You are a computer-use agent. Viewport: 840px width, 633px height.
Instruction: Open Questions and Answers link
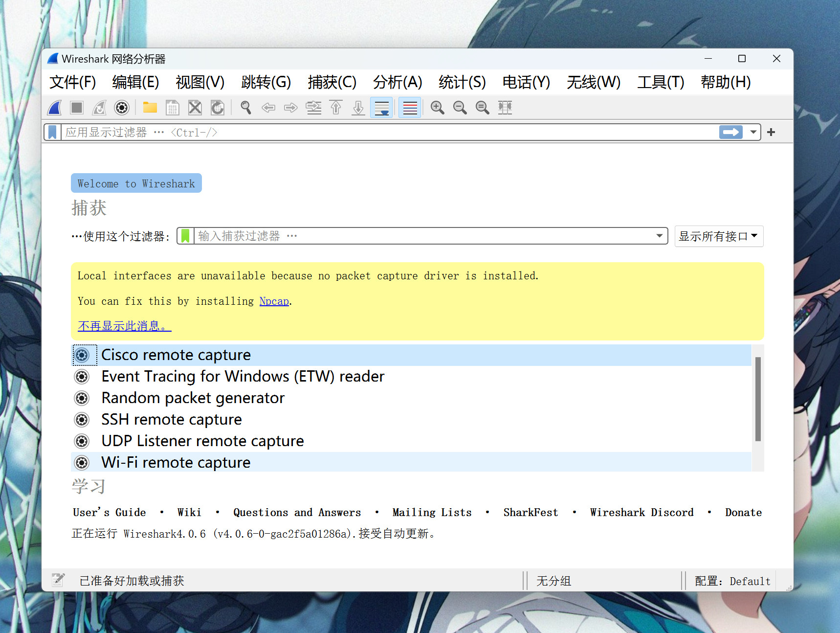(297, 512)
